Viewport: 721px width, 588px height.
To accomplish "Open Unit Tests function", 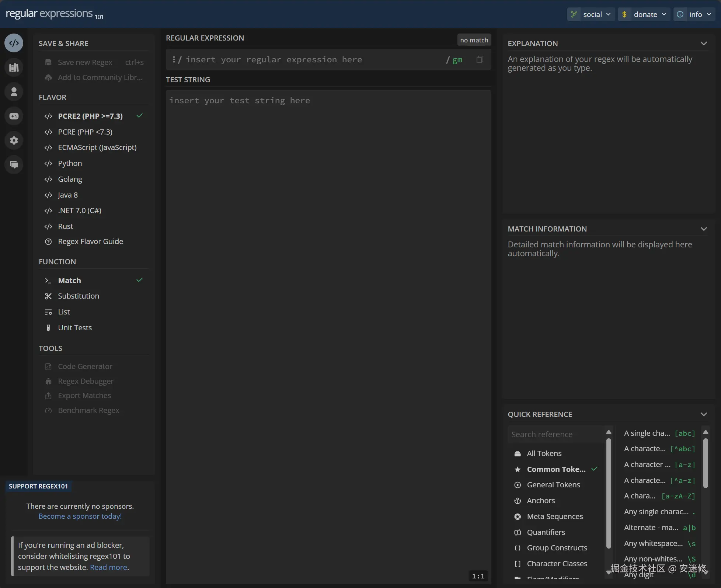I will (74, 328).
